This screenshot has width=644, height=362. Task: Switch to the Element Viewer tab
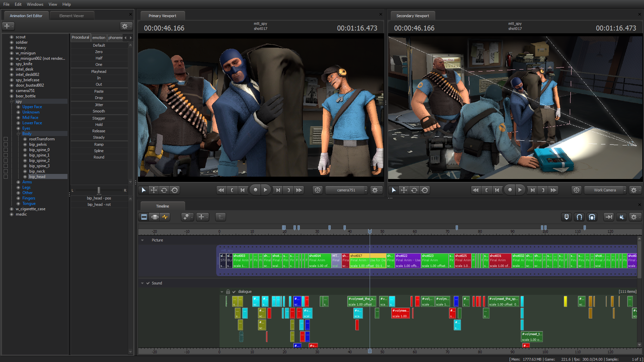click(72, 15)
